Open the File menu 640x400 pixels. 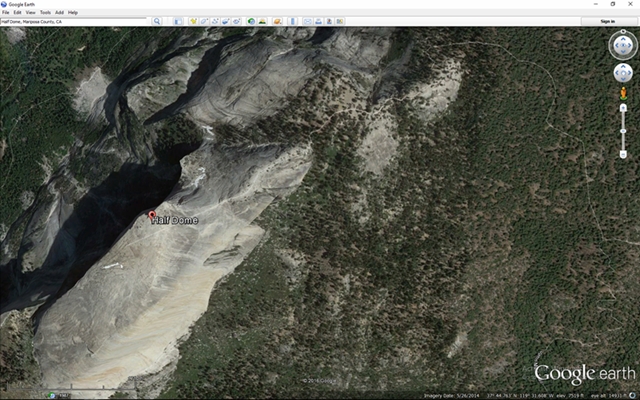(x=5, y=12)
